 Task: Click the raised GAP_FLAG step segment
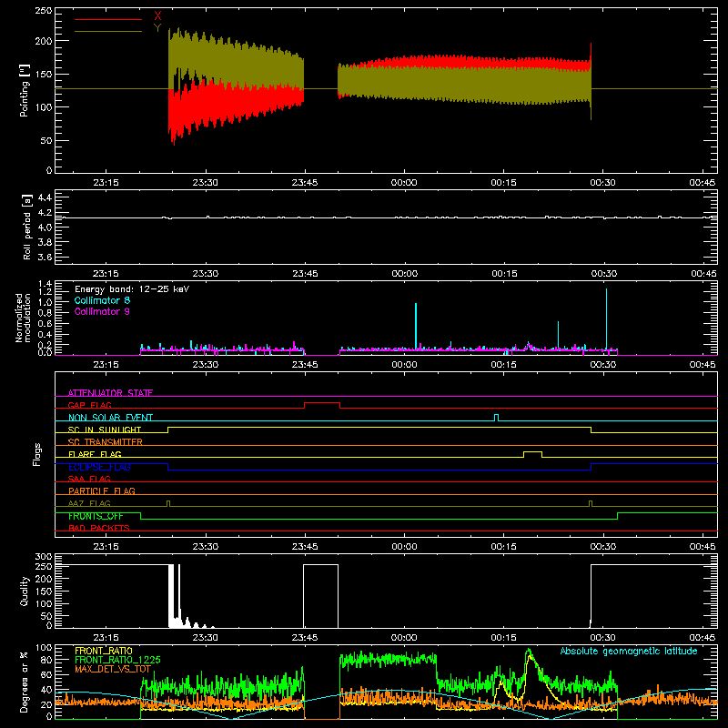322,403
